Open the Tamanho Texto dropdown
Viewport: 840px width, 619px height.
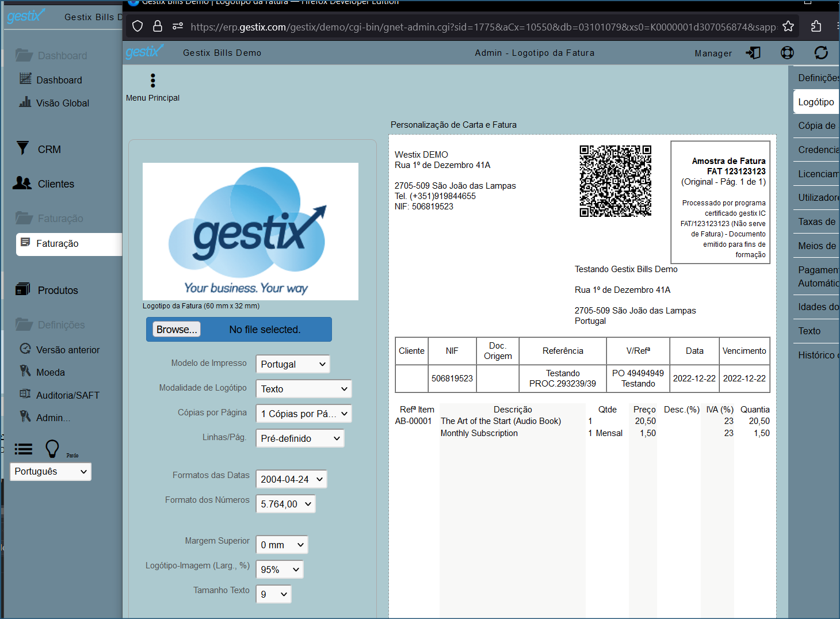pyautogui.click(x=274, y=594)
